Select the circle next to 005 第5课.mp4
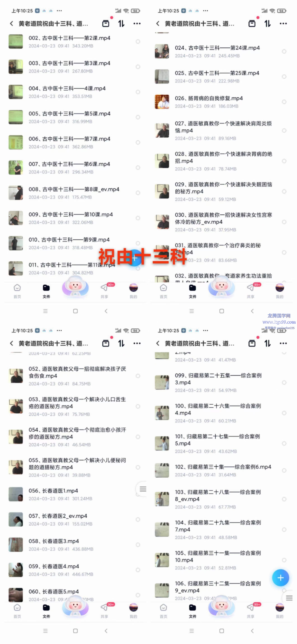 tap(138, 117)
